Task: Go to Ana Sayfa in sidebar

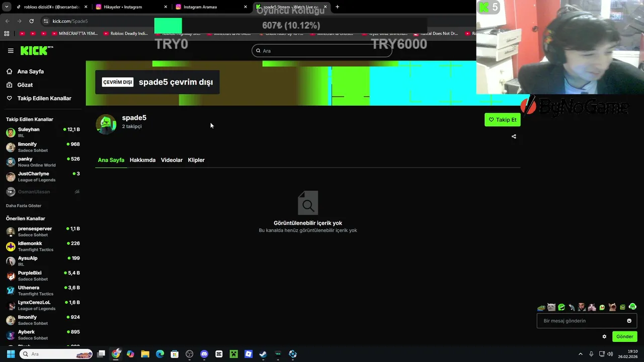Action: (31, 71)
